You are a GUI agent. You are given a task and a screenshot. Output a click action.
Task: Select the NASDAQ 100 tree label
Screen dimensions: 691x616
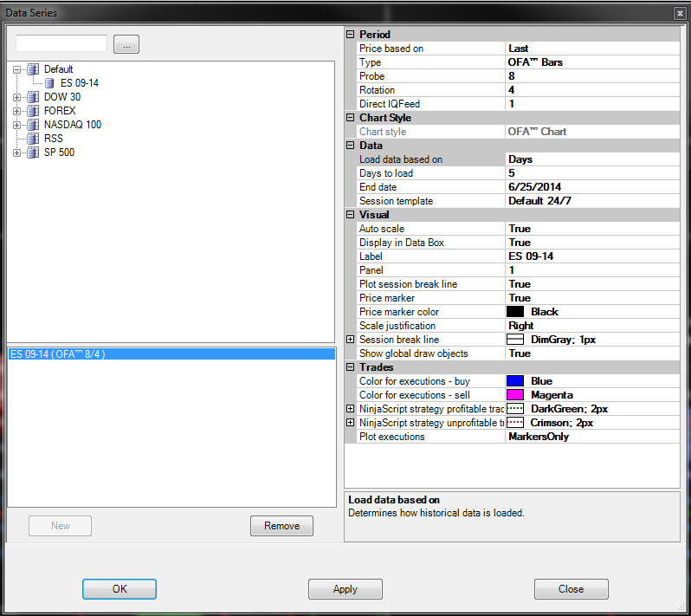click(x=73, y=125)
